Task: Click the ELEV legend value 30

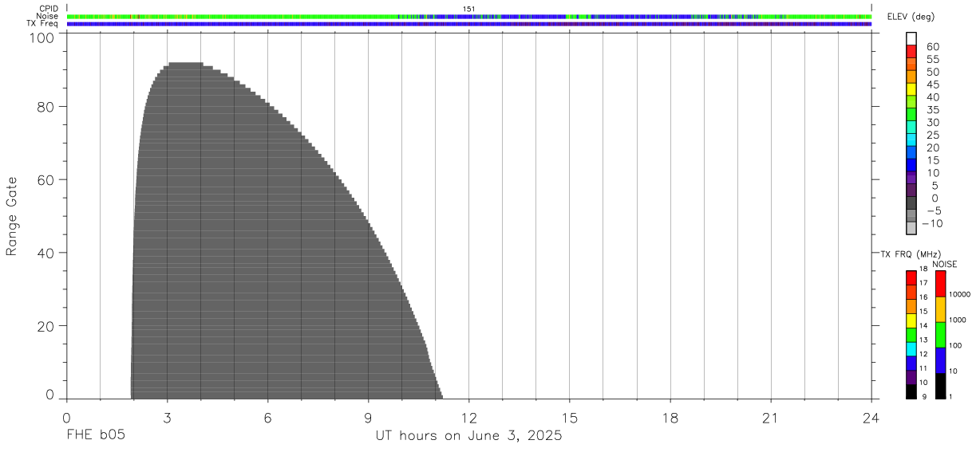Action: 932,122
